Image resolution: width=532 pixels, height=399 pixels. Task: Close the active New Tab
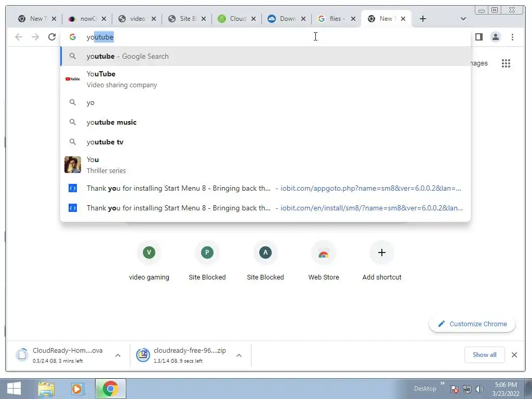[x=403, y=19]
